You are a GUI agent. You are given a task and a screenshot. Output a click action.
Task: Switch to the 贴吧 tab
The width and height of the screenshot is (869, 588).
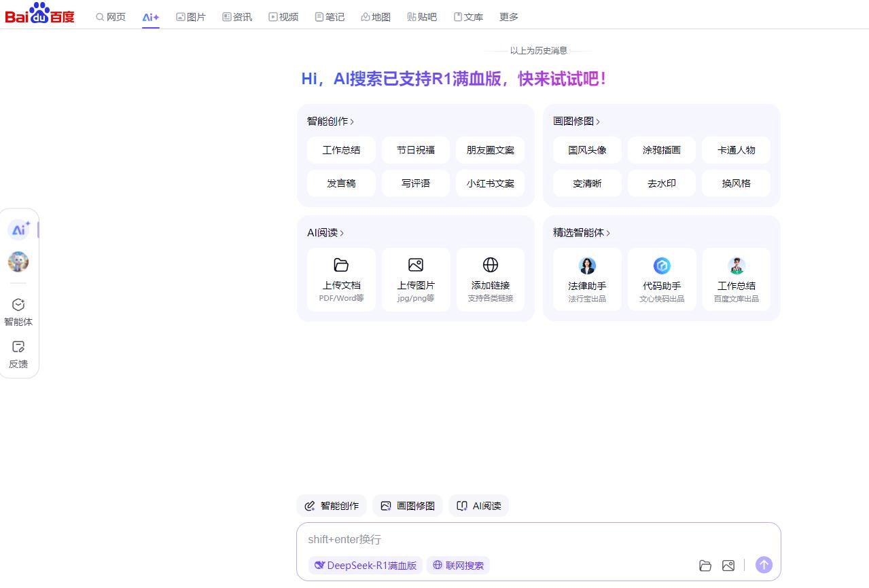[x=422, y=17]
